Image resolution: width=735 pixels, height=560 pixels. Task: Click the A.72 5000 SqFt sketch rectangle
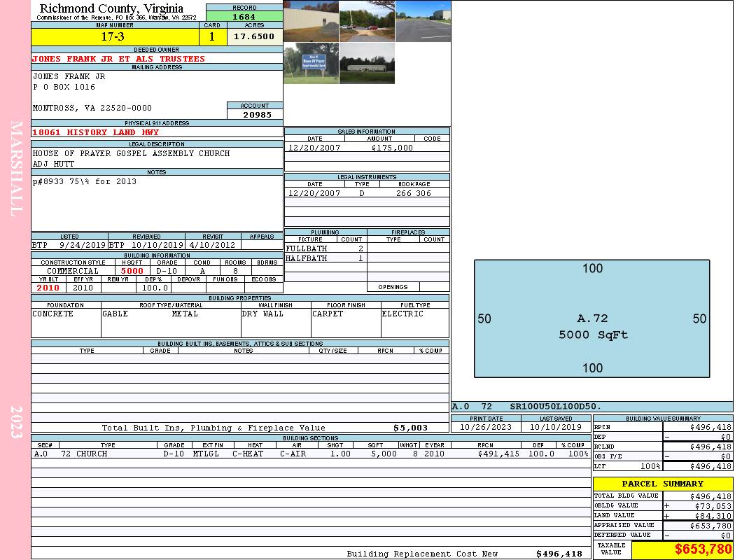click(x=592, y=318)
